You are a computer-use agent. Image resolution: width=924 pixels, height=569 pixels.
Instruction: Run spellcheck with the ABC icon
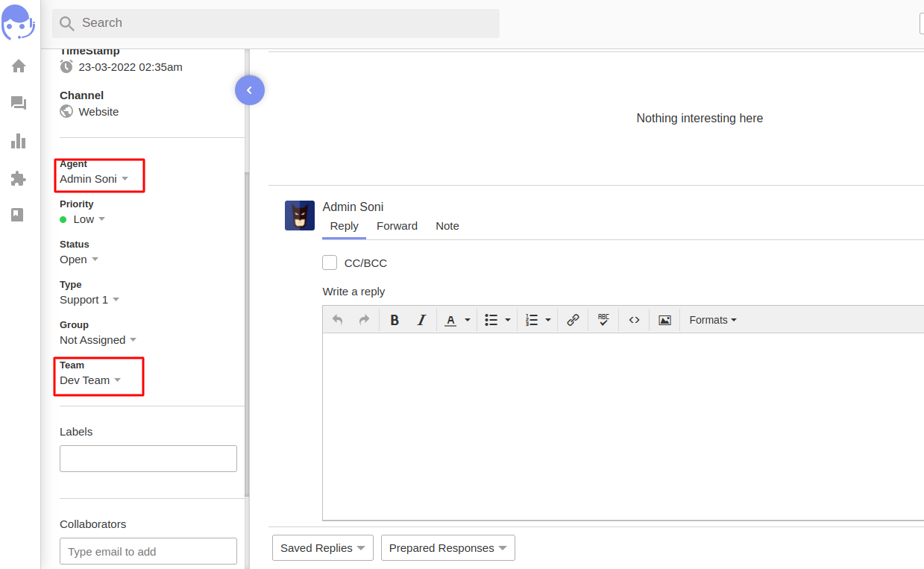pos(604,320)
